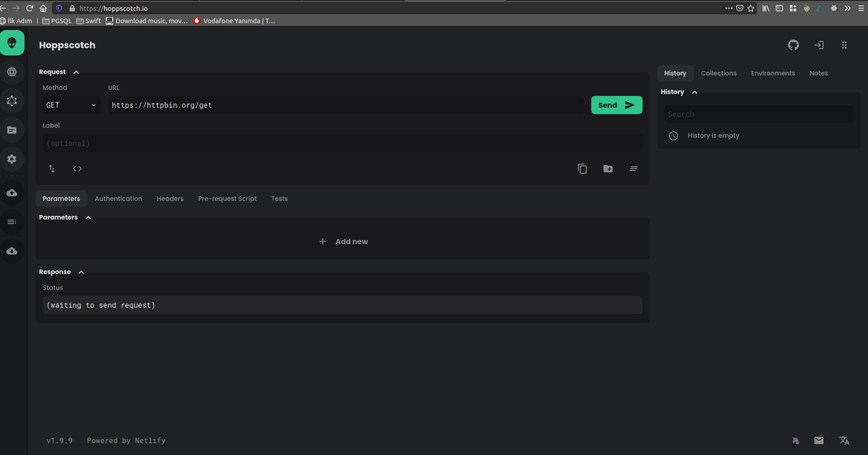This screenshot has width=868, height=455.
Task: Open the Download music, mov... bookmark
Action: click(147, 21)
